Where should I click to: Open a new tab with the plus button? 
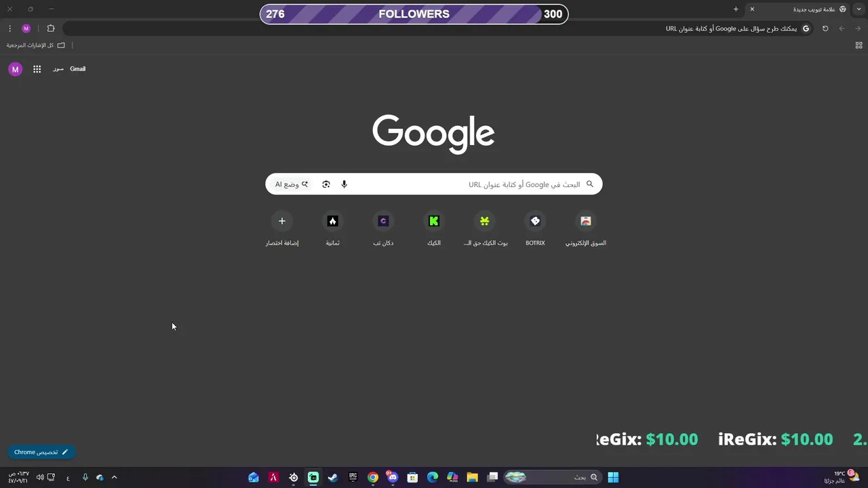point(736,9)
